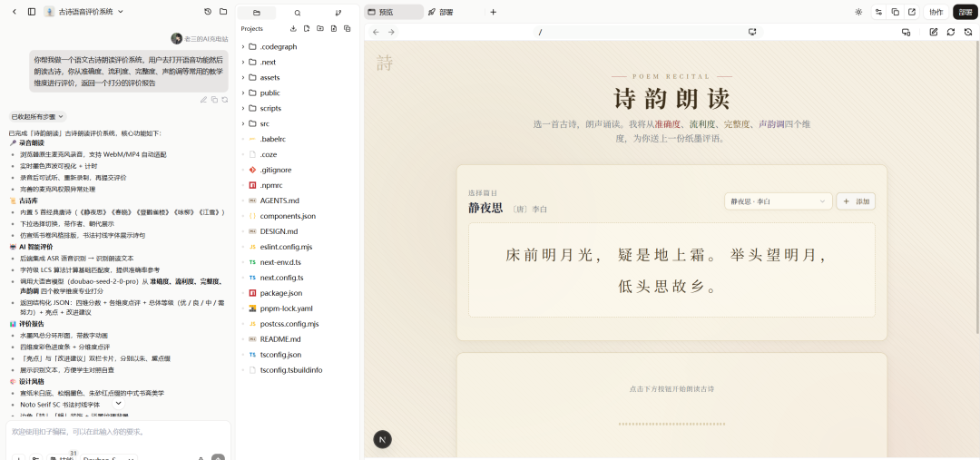The height and width of the screenshot is (460, 980).
Task: Collapse all folders in Projects
Action: coord(348,29)
